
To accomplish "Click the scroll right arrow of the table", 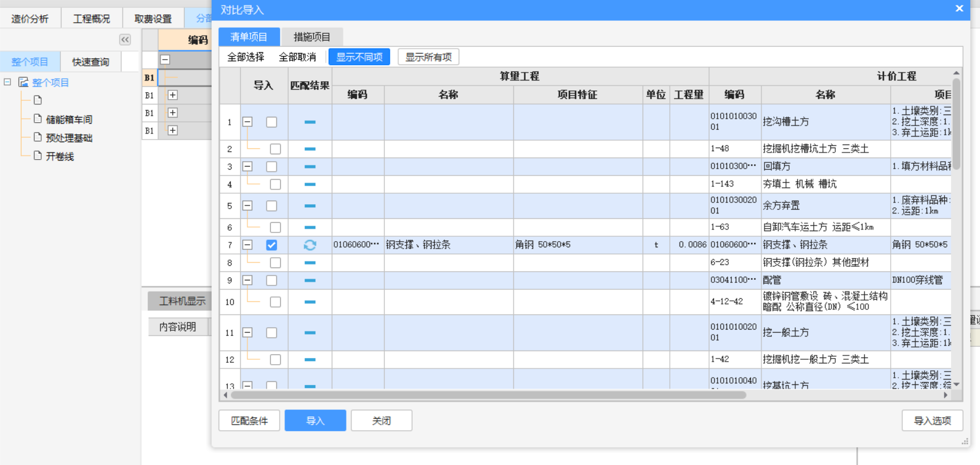I will click(x=946, y=395).
